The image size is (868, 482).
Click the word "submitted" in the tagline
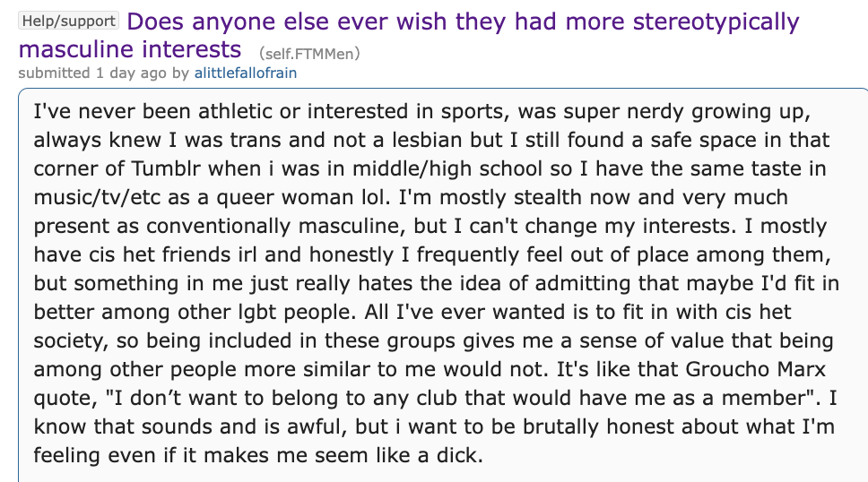[x=54, y=73]
